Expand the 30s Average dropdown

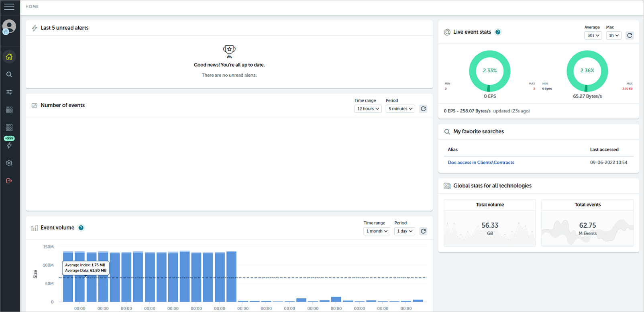tap(593, 35)
